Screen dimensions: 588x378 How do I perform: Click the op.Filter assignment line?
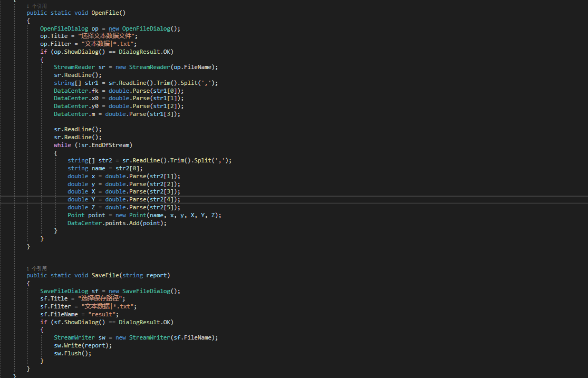coord(89,44)
